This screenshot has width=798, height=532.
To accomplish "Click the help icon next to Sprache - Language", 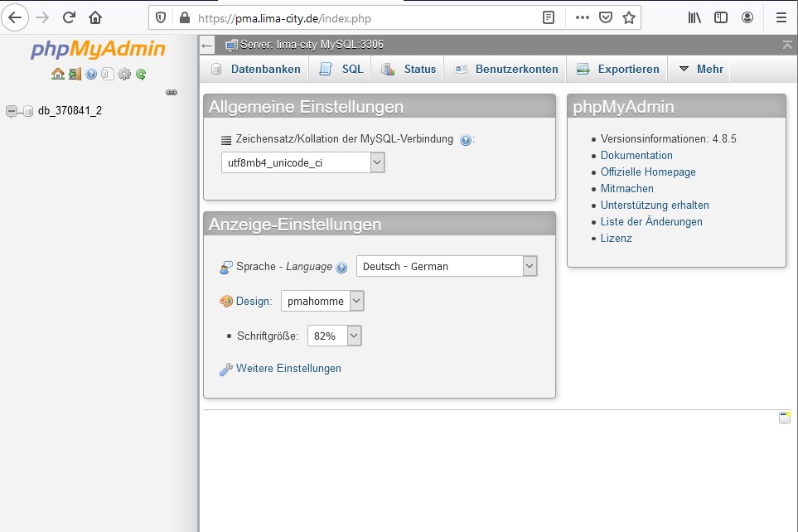I will click(341, 268).
